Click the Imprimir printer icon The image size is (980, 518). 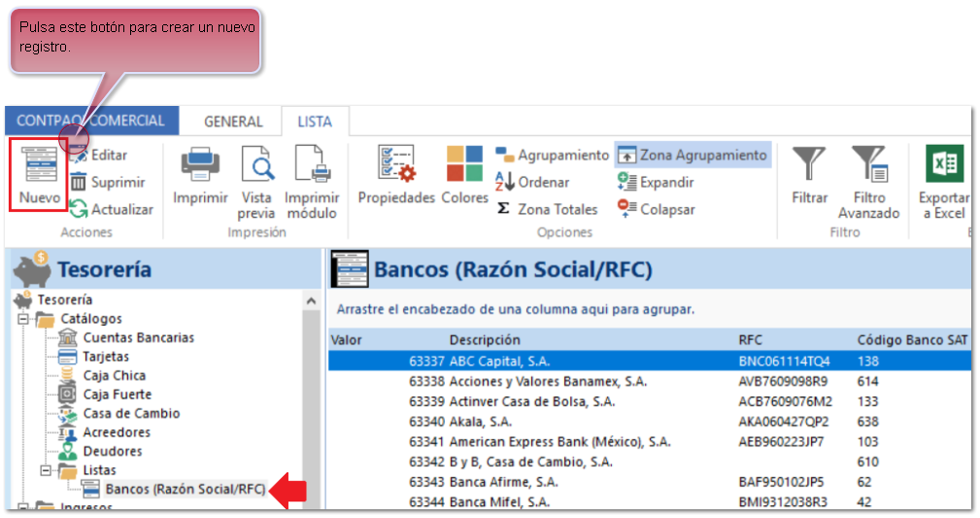point(200,164)
